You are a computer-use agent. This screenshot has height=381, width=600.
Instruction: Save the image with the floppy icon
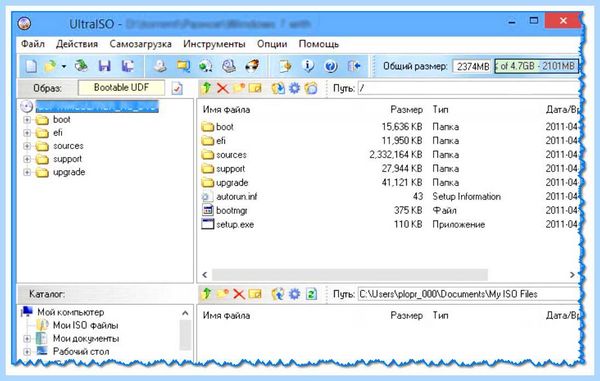[x=104, y=66]
